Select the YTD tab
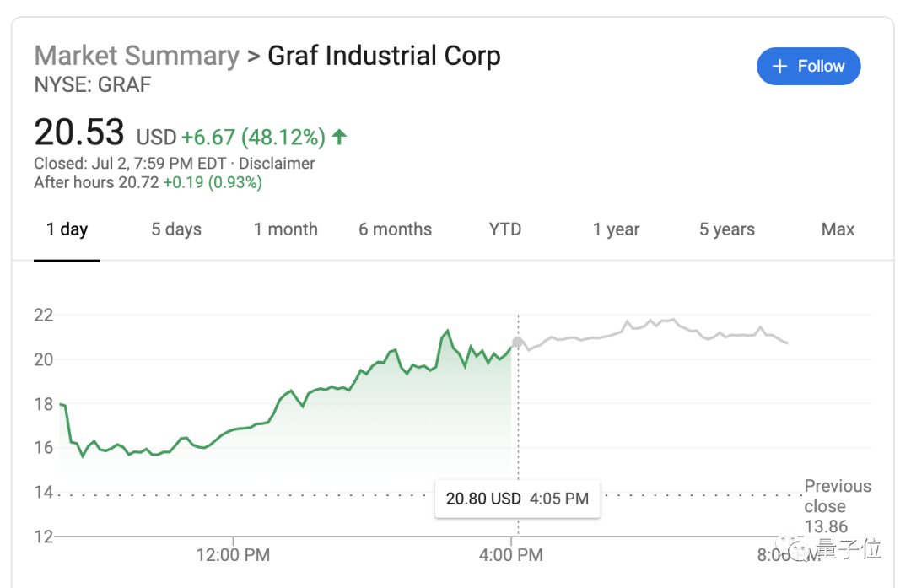911x588 pixels. pos(505,229)
